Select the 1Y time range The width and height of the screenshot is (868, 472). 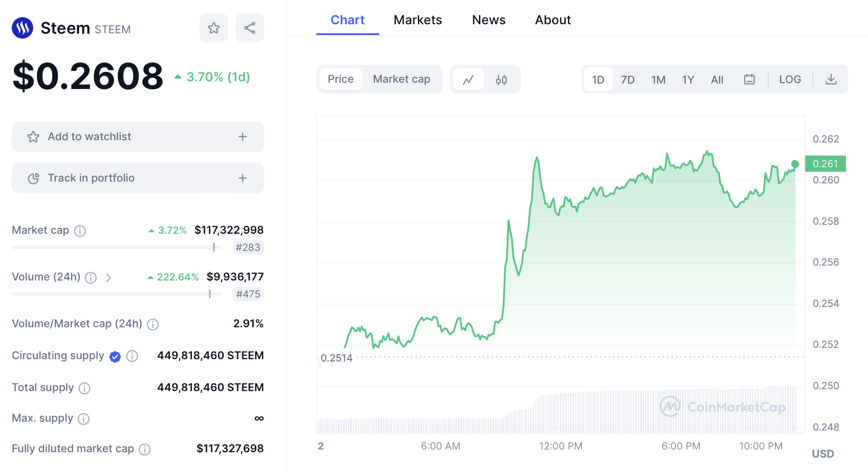pos(688,80)
